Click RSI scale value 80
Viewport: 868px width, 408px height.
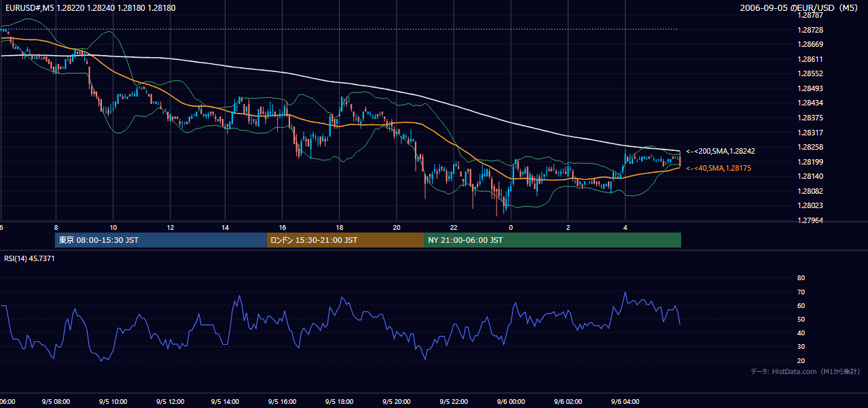point(801,278)
